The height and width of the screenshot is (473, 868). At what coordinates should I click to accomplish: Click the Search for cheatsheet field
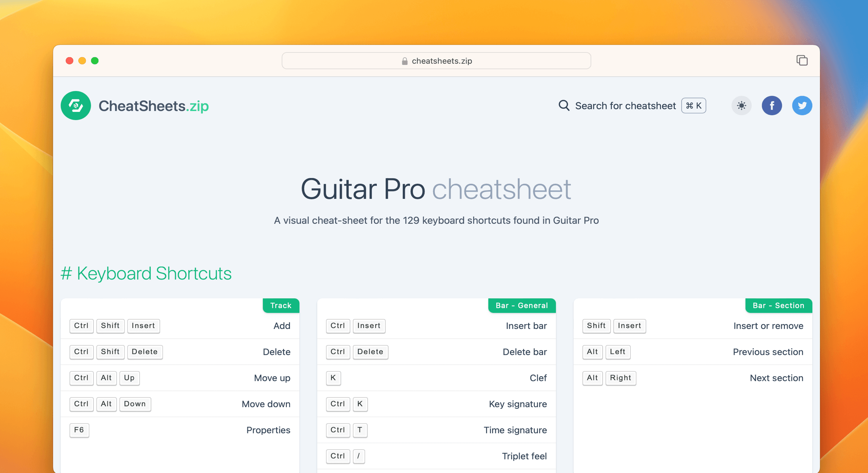625,106
